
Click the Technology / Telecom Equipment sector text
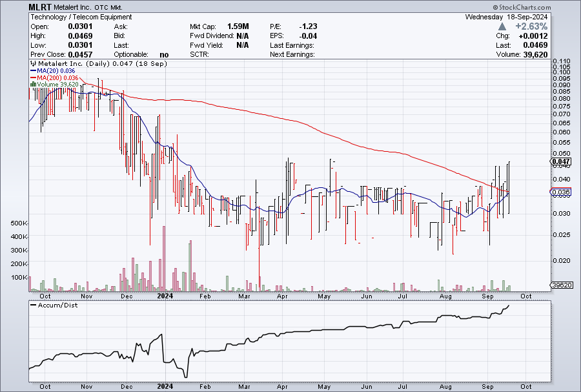point(81,17)
